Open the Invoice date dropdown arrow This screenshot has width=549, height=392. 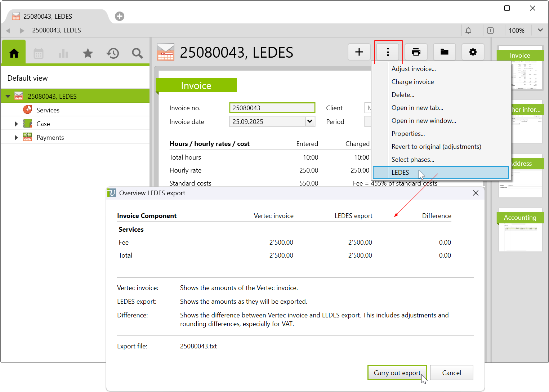310,121
